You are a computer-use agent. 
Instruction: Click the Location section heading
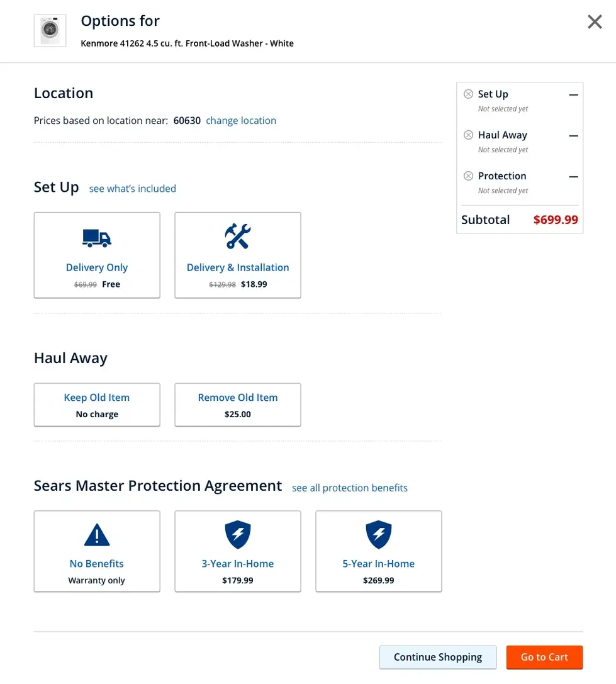64,93
